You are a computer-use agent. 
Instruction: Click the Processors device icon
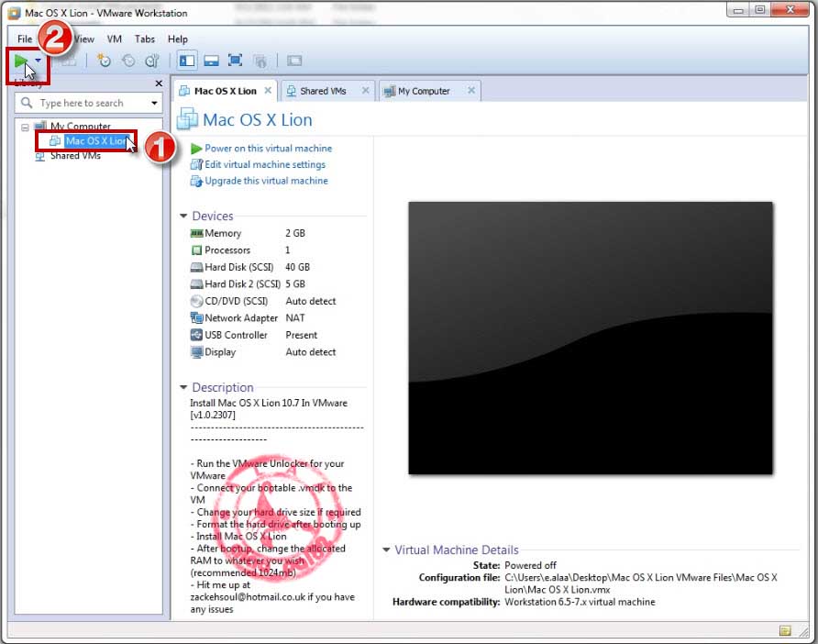point(196,250)
